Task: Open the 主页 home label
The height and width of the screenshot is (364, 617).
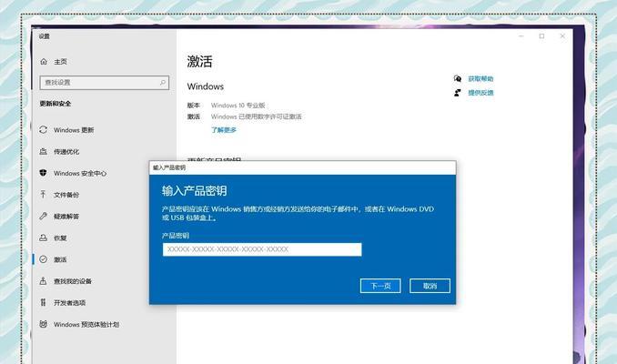Action: click(x=61, y=62)
